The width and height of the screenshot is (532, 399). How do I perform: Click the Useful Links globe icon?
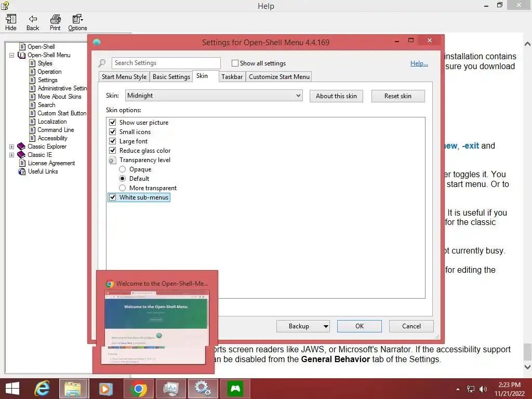(22, 171)
